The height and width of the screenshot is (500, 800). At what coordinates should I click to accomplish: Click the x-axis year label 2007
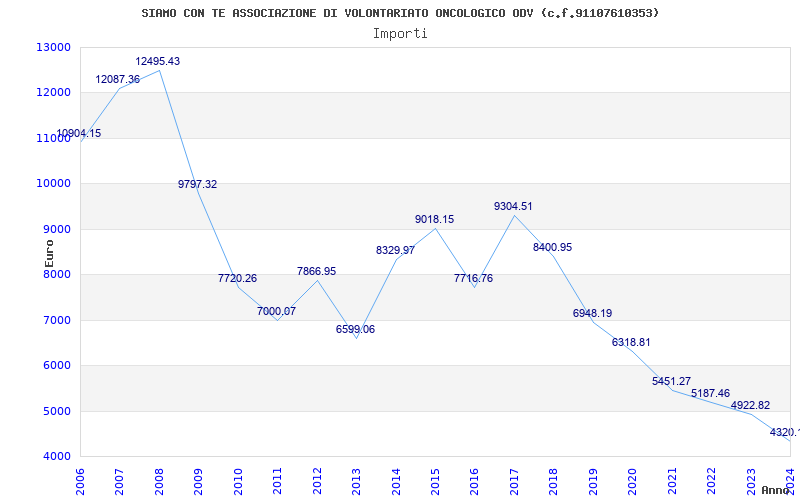[119, 481]
